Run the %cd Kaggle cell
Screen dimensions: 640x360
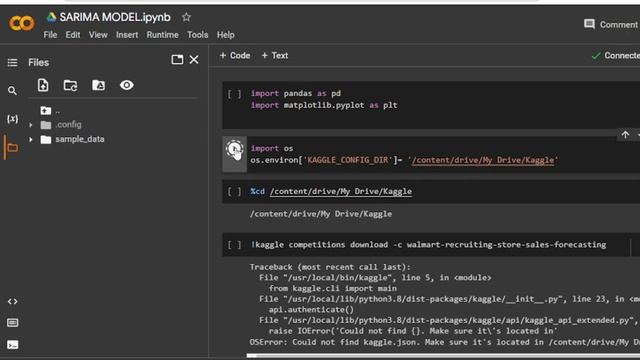[234, 191]
